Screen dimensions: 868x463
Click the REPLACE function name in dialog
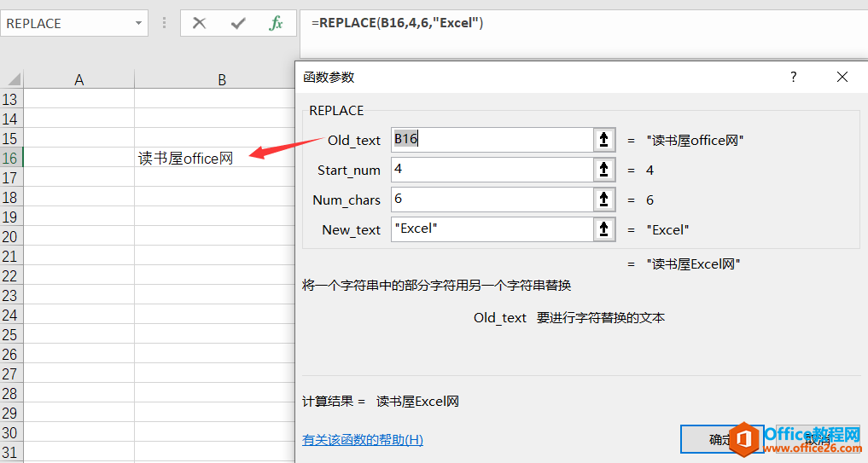tap(336, 111)
